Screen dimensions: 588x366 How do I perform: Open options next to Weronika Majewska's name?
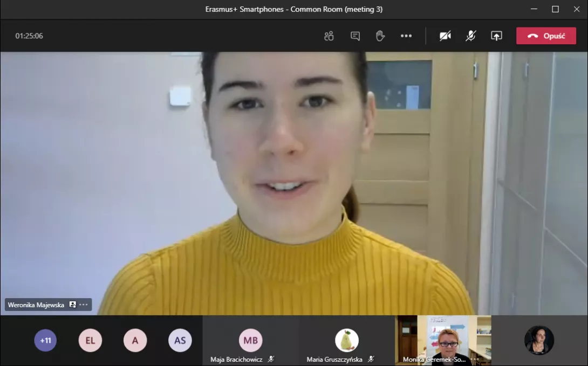pyautogui.click(x=84, y=305)
